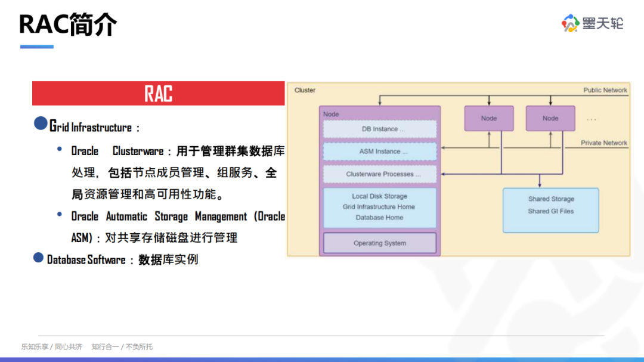
Task: Click the 乐知乐享 / 同心共济 footer text
Action: tap(52, 346)
